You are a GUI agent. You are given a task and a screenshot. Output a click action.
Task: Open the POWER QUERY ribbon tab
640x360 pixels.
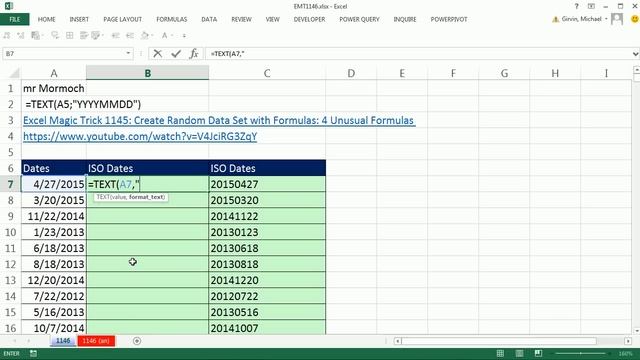coord(359,19)
